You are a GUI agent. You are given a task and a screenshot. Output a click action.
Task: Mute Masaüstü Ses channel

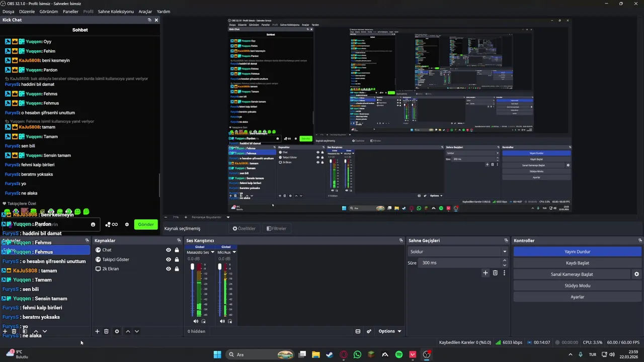point(196,321)
